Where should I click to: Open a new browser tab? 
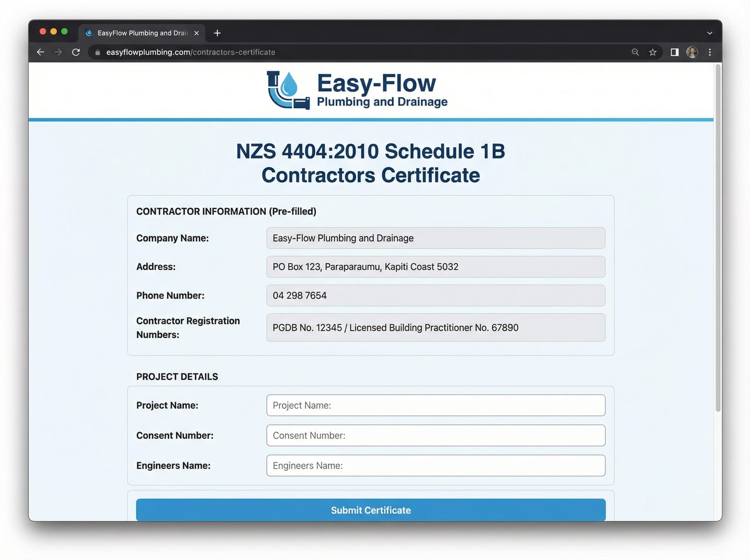[217, 33]
